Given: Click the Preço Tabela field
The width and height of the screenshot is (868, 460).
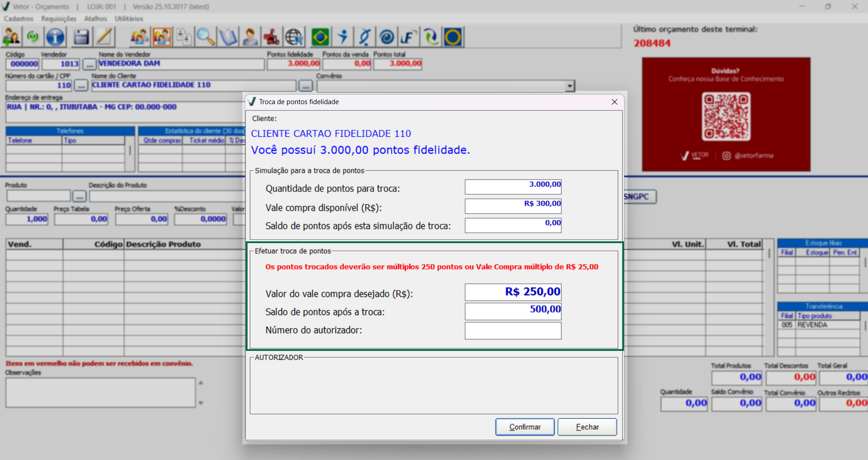Looking at the screenshot, I should [81, 220].
